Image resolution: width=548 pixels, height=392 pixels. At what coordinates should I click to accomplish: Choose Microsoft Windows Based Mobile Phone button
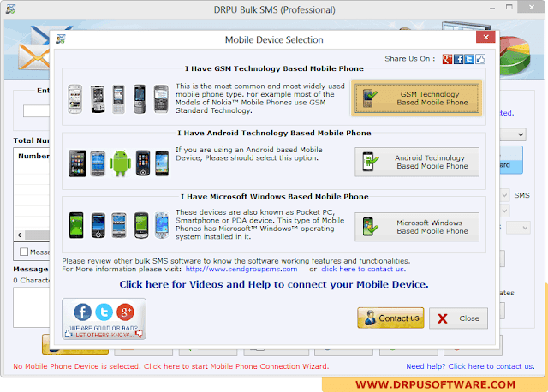(x=417, y=227)
